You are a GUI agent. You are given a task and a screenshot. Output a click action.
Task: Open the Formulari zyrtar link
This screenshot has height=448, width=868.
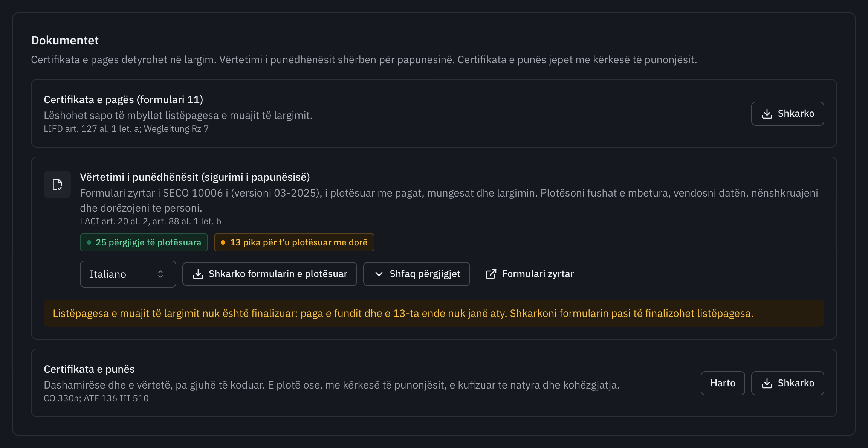(x=530, y=274)
